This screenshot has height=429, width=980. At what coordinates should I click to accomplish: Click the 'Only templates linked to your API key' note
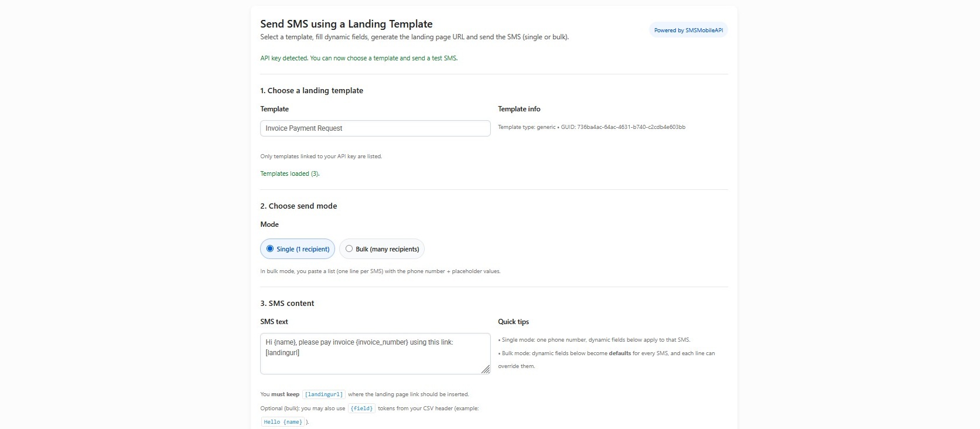[321, 156]
